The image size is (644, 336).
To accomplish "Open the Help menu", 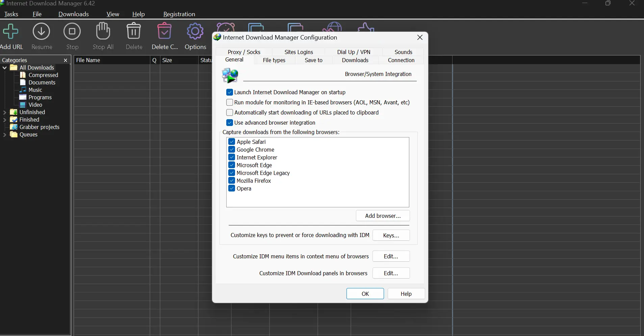I will point(138,14).
